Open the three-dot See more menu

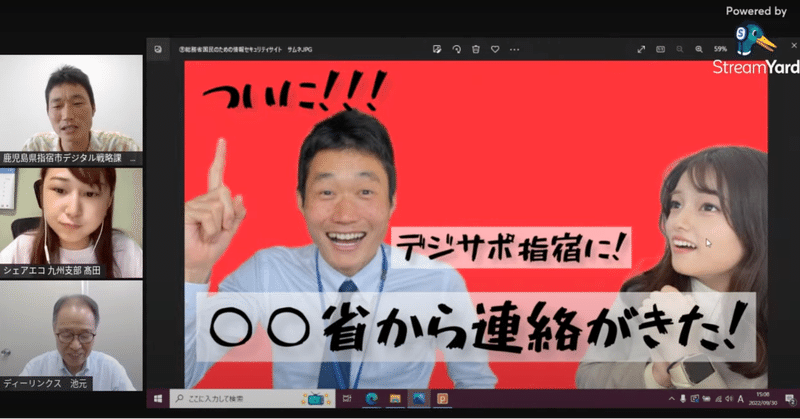[514, 50]
